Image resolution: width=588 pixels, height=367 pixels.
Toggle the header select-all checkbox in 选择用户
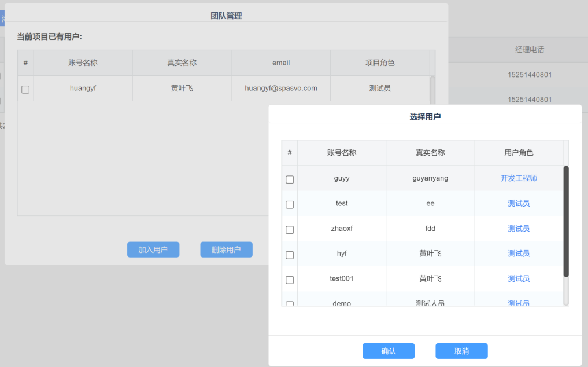[290, 153]
